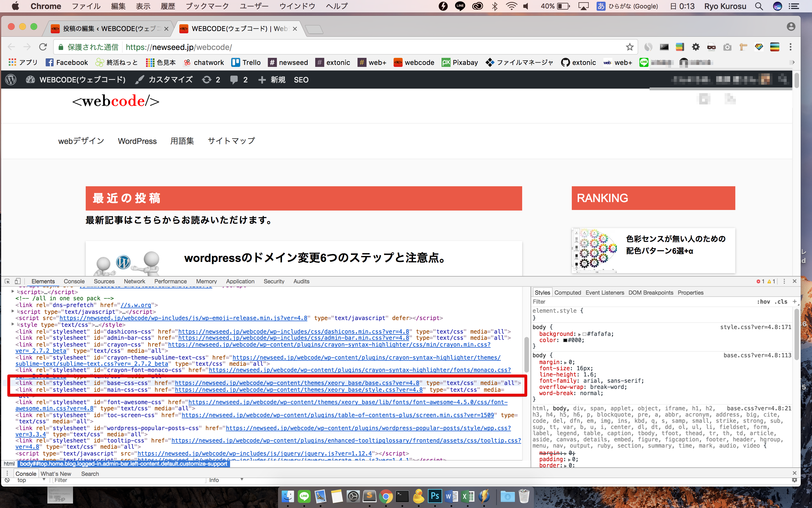Screen dimensions: 812x508
Task: Click the #000 color swatch
Action: (565, 340)
